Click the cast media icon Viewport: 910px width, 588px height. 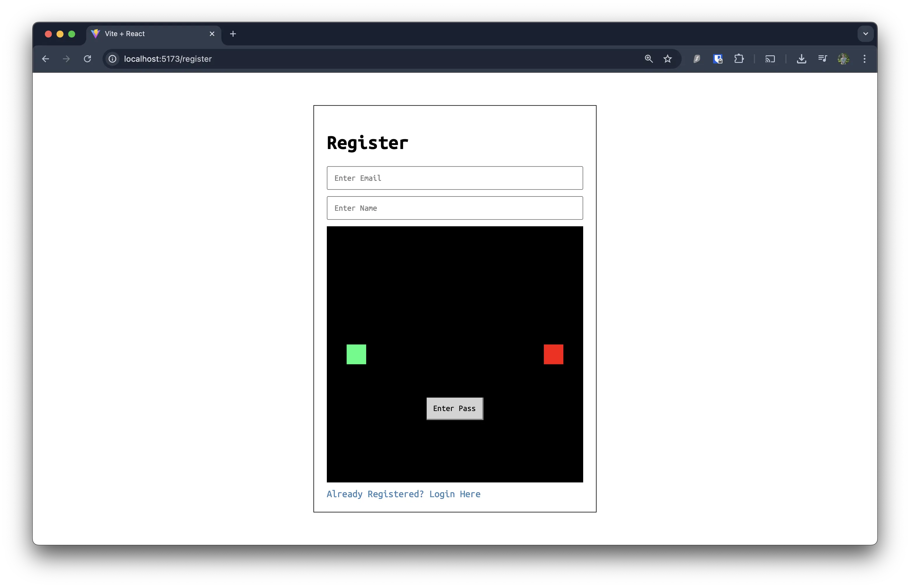click(770, 59)
